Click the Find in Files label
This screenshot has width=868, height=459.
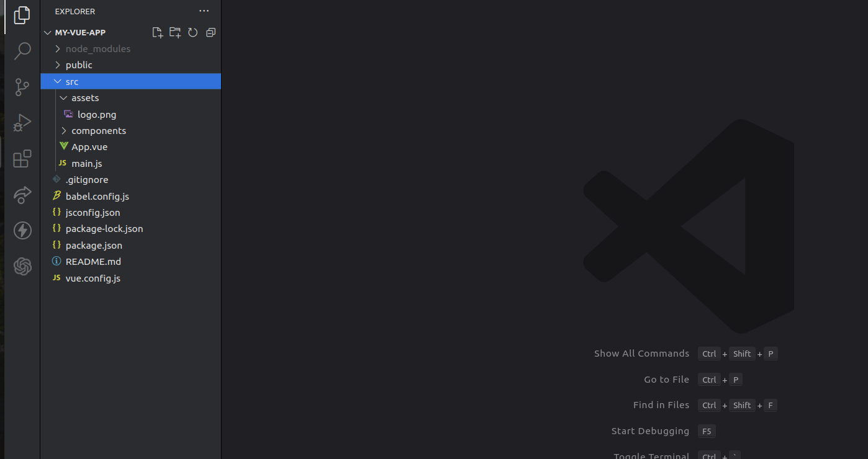click(x=661, y=405)
